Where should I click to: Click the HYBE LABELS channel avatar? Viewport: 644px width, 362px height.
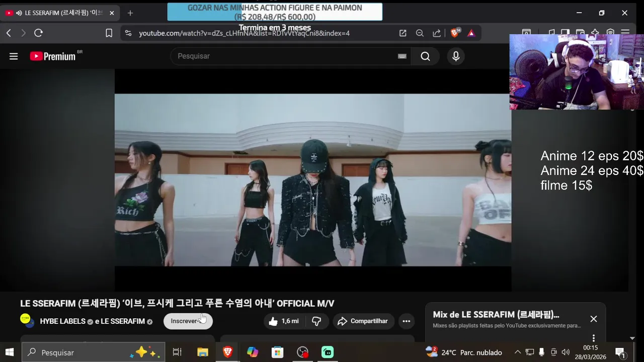click(x=27, y=321)
